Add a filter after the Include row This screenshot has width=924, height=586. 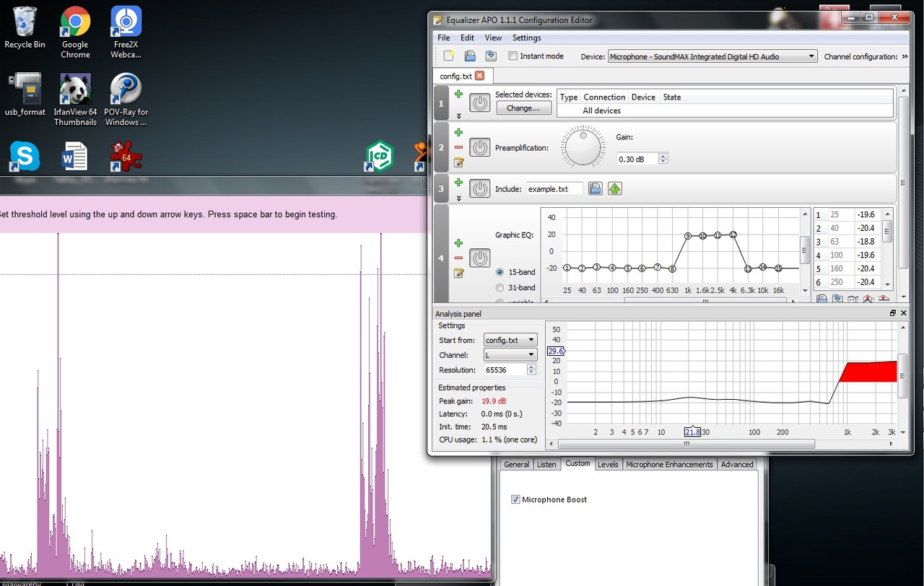click(x=458, y=183)
